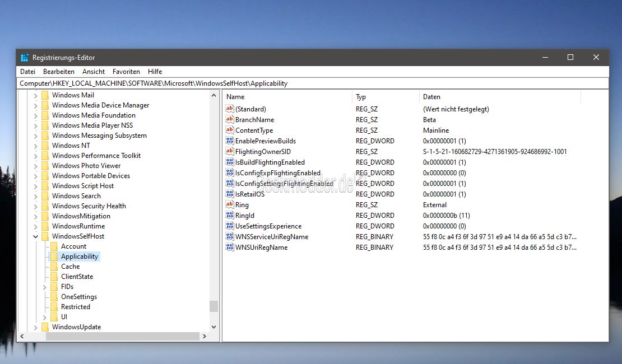Click the Restricted folder icon
The image size is (622, 364).
tap(54, 307)
